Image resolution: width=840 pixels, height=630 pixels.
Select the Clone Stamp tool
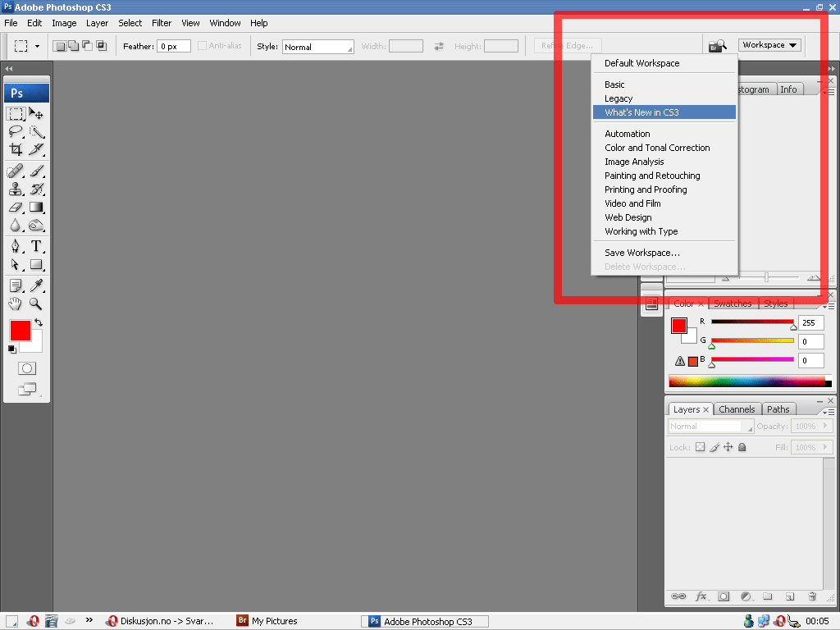pyautogui.click(x=16, y=189)
